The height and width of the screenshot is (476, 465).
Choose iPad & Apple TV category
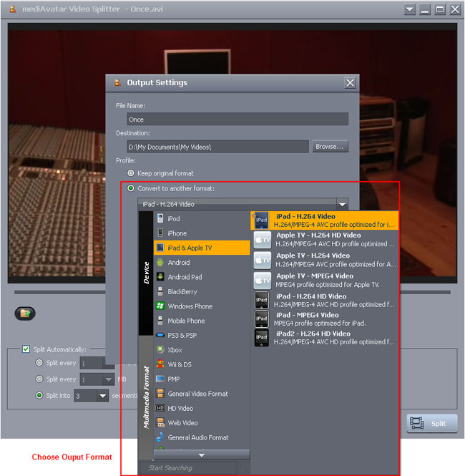pyautogui.click(x=202, y=248)
